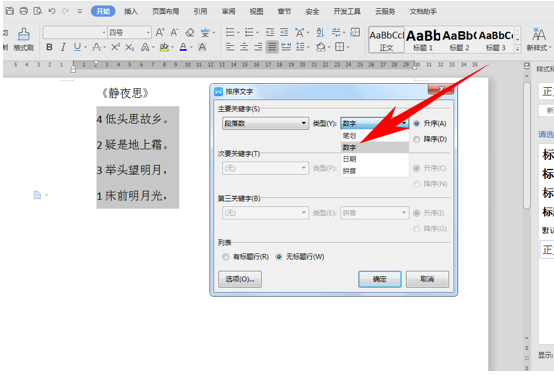Viewport: 554px width, 375px height.
Task: Apply Underline formatting
Action: (77, 47)
